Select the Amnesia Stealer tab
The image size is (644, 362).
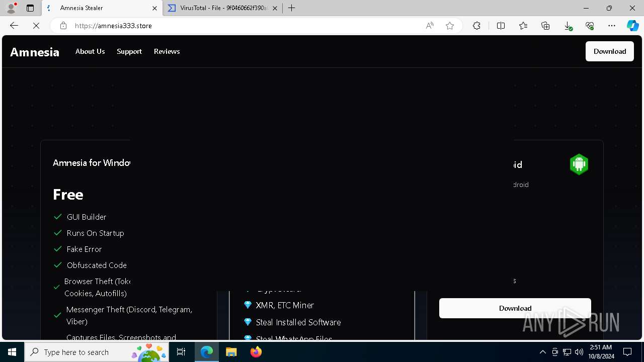point(103,8)
